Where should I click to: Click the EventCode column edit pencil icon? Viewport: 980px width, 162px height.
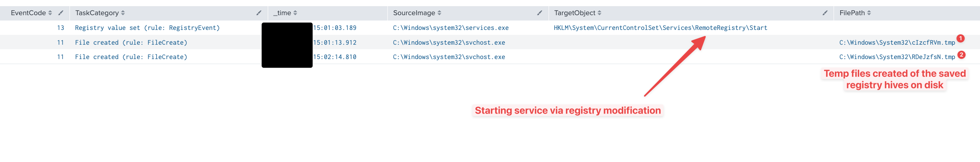tap(61, 13)
